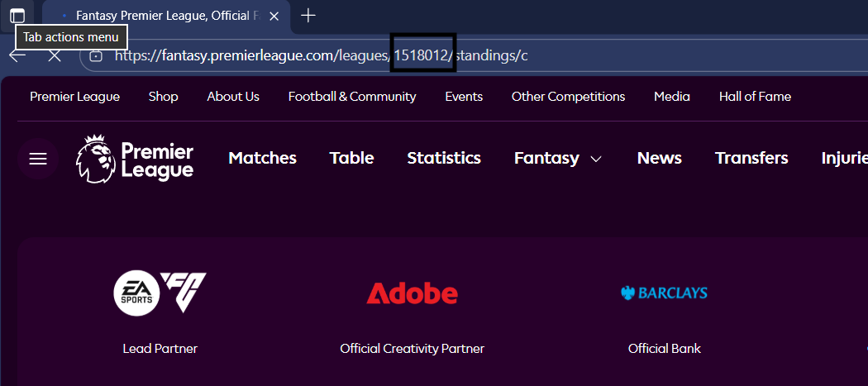Select the Fantasy Premier League browser tab

(x=165, y=15)
